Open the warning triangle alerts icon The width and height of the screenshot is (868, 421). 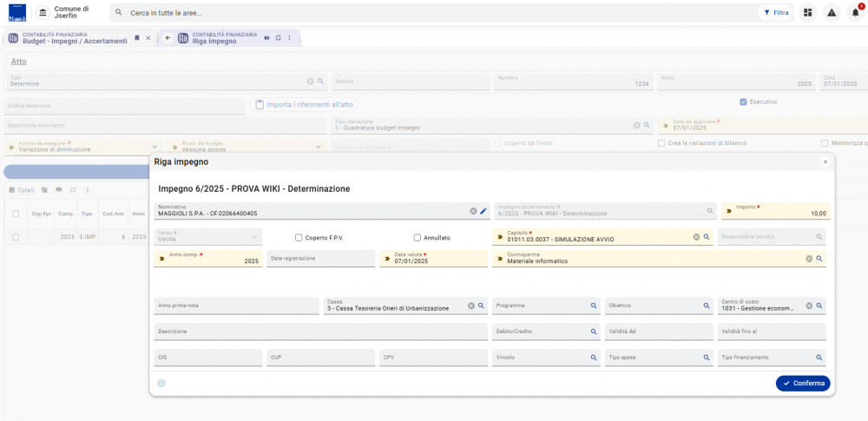pyautogui.click(x=832, y=12)
